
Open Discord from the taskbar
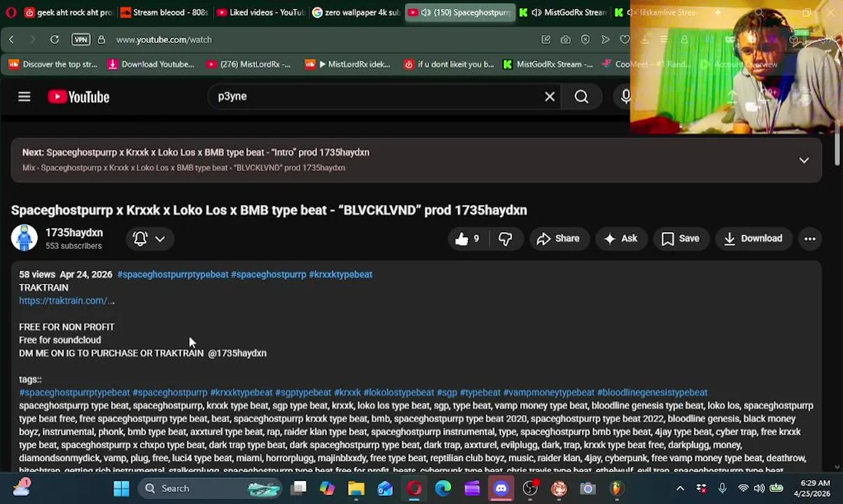point(501,489)
